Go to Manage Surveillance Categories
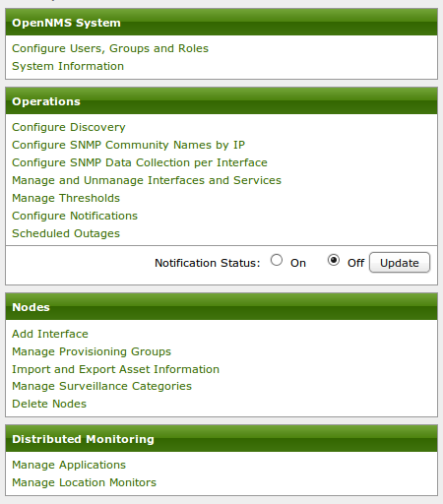The width and height of the screenshot is (443, 504). coord(101,386)
